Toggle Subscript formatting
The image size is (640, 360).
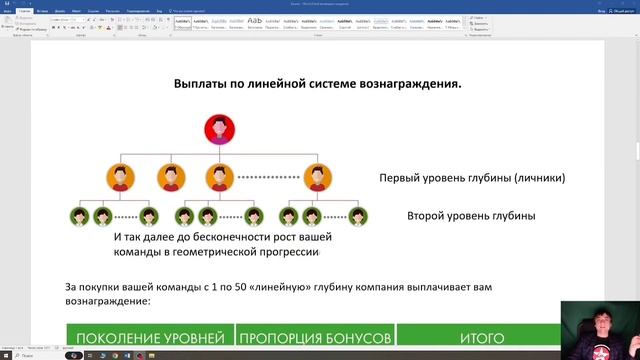click(x=78, y=27)
